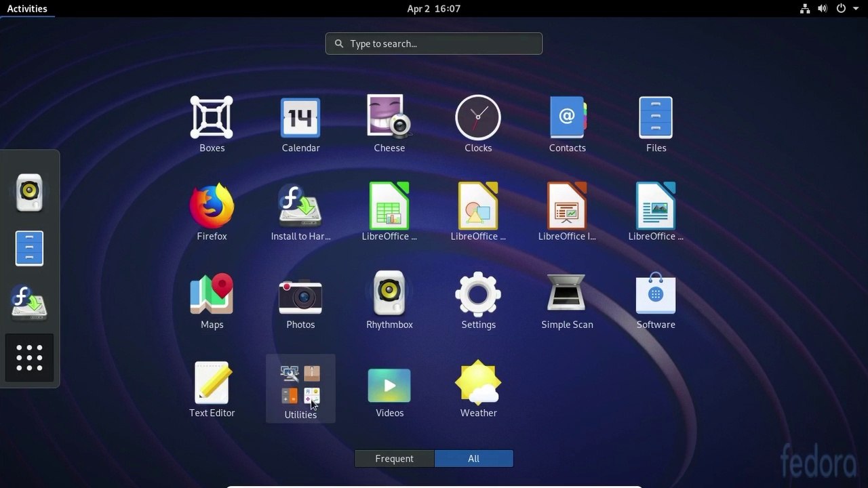Open the Photos app
Viewport: 868px width, 488px height.
click(300, 296)
